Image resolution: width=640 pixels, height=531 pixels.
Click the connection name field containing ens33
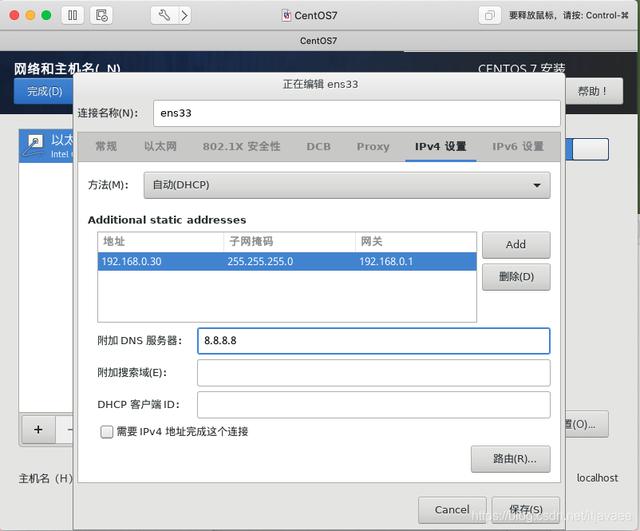point(357,113)
